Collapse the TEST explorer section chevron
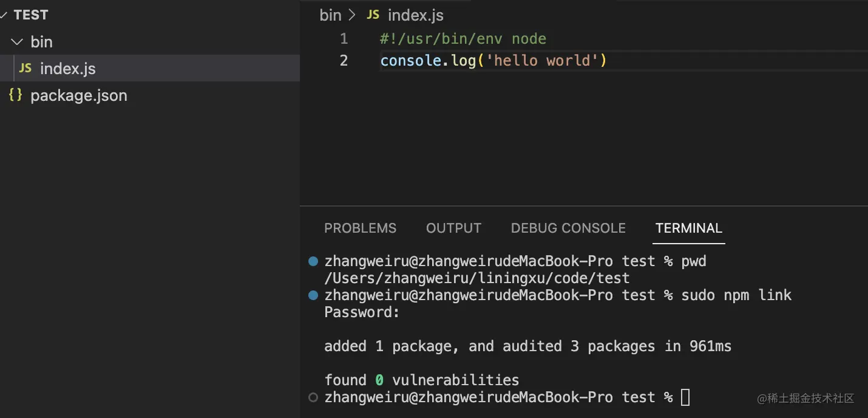The width and height of the screenshot is (868, 418). click(x=4, y=15)
